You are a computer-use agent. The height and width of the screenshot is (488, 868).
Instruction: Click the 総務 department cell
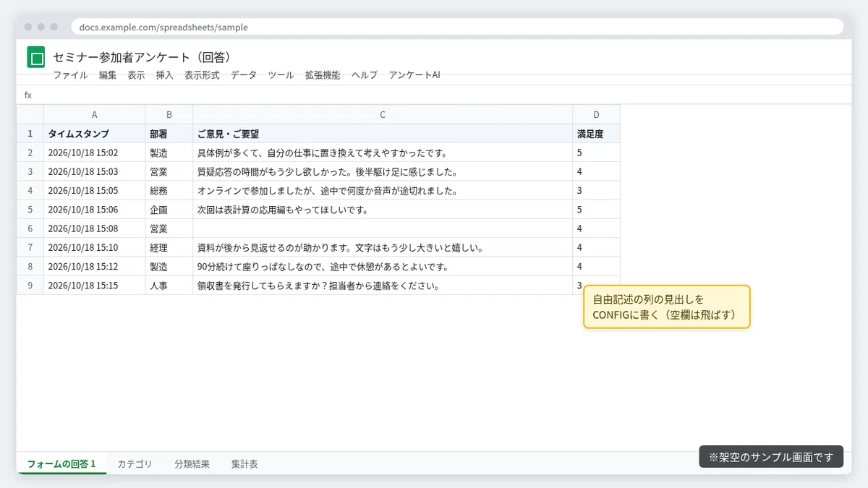pos(169,191)
